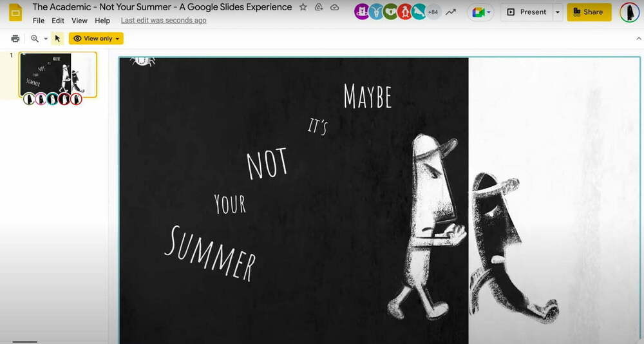Open the Edit menu
Screen dimensions: 644x344
[x=58, y=21]
